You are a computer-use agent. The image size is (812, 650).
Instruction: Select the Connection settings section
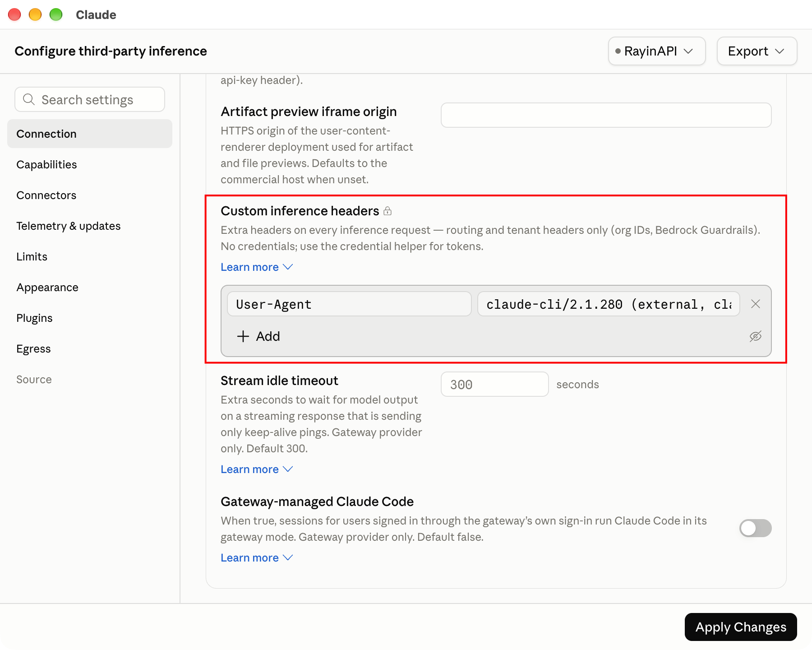90,134
